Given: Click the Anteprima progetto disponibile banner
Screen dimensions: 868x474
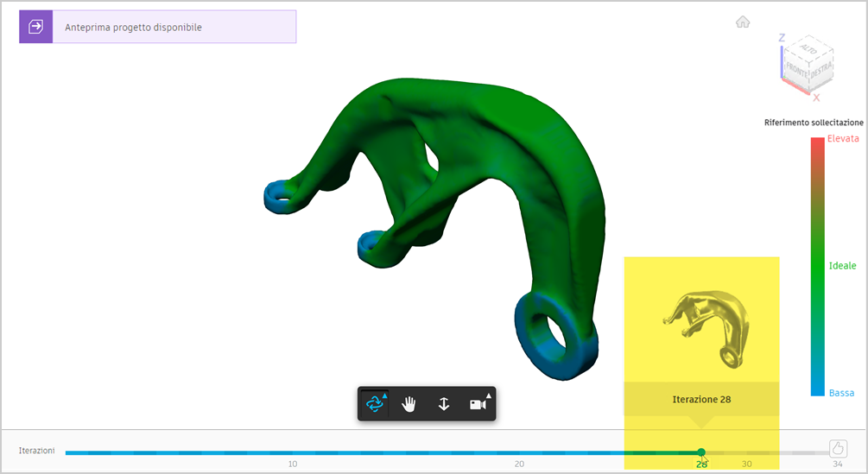Looking at the screenshot, I should click(158, 27).
